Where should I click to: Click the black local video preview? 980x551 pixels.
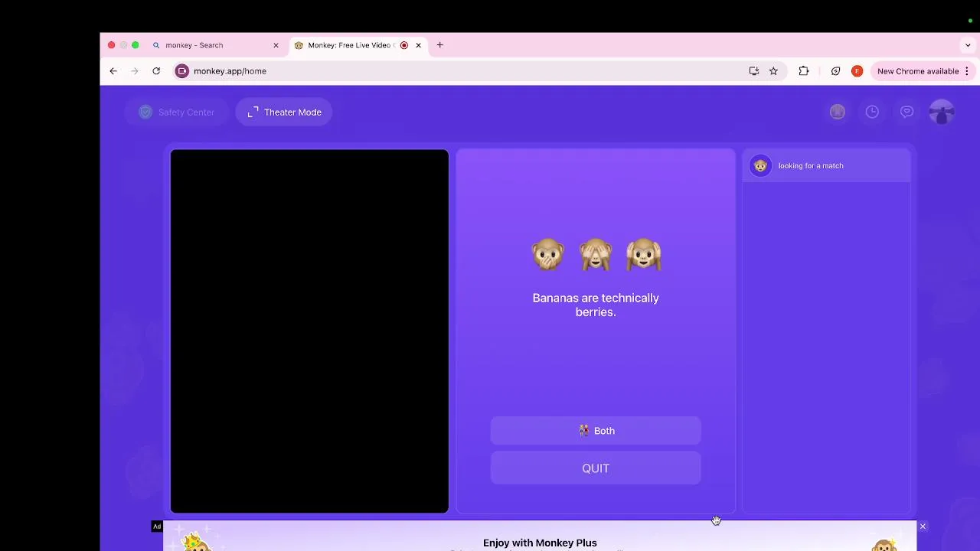(309, 331)
